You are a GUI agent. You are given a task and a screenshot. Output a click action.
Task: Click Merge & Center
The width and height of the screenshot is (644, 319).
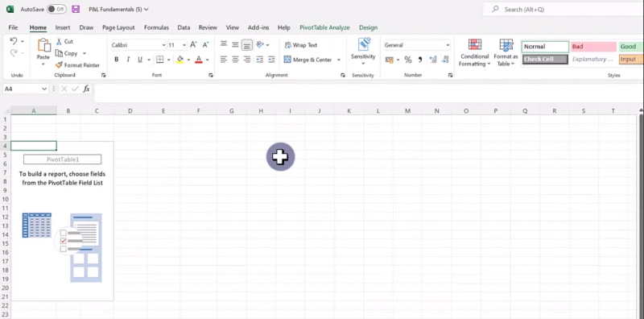click(x=308, y=60)
